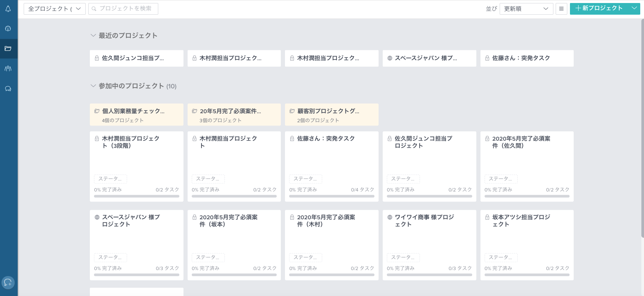Click progress bar on 2020年5月完了必須案件（坂本） card
The image size is (644, 296).
click(234, 275)
